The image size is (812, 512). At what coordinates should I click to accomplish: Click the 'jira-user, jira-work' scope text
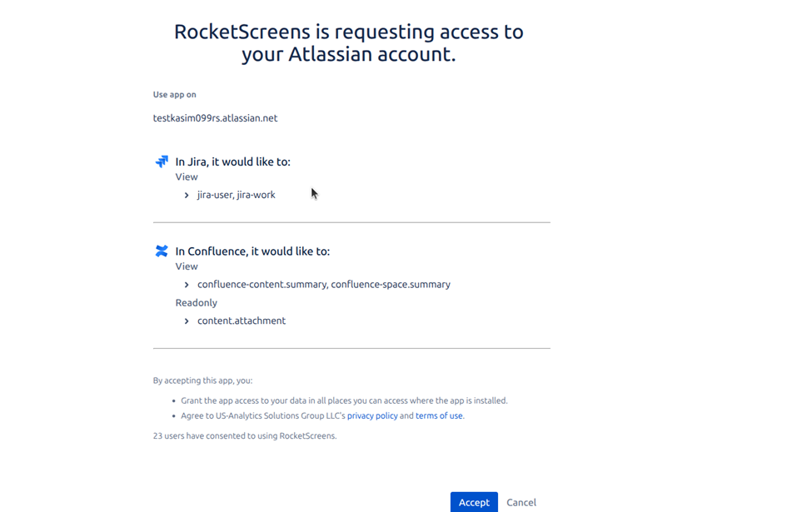coord(236,195)
